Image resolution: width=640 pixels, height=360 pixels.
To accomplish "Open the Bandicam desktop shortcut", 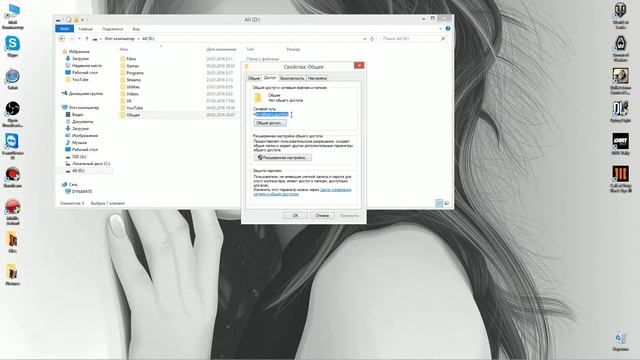I will (12, 177).
